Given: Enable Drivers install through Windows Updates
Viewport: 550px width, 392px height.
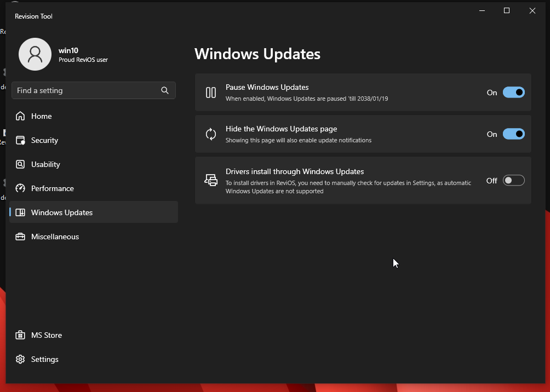Looking at the screenshot, I should [x=513, y=181].
